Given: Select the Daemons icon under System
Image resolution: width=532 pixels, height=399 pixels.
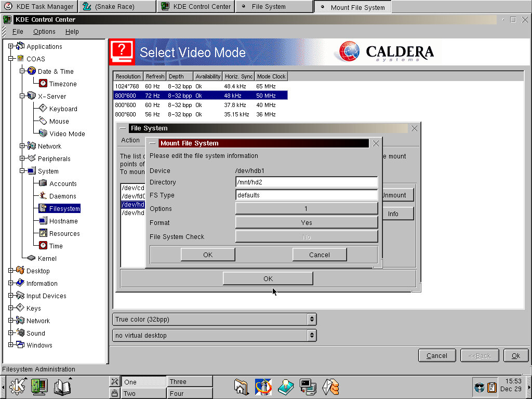Looking at the screenshot, I should coord(43,196).
